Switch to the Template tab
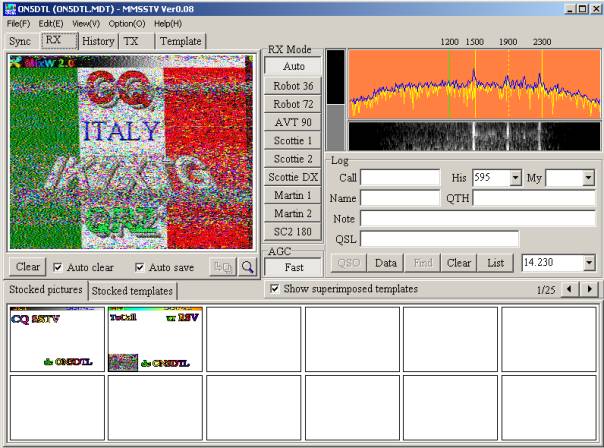604x448 pixels. [x=181, y=41]
